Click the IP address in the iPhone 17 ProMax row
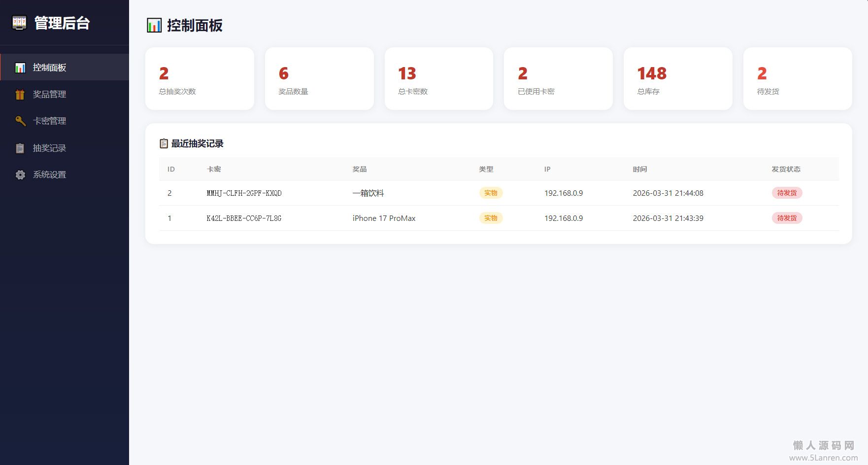This screenshot has height=465, width=868. click(564, 218)
